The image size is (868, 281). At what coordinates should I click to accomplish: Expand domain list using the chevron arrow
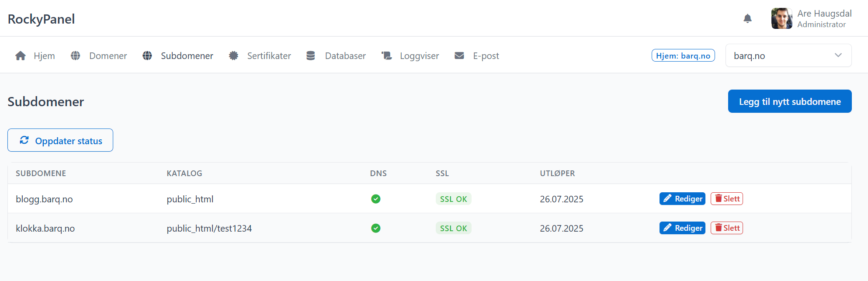(838, 56)
